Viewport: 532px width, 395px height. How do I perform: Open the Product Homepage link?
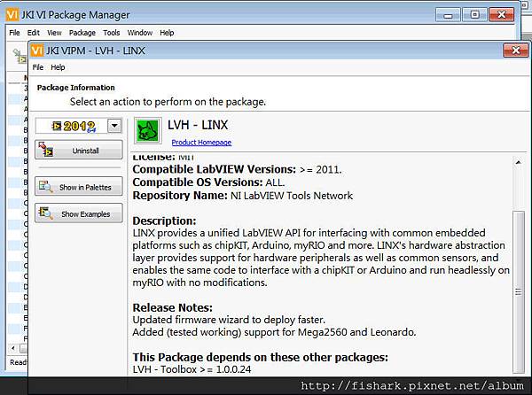pos(201,143)
